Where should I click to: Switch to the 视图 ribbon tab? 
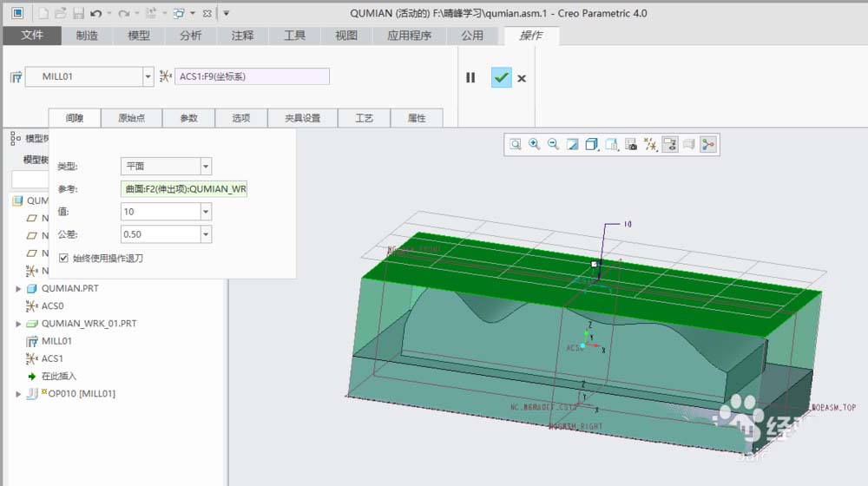tap(346, 36)
